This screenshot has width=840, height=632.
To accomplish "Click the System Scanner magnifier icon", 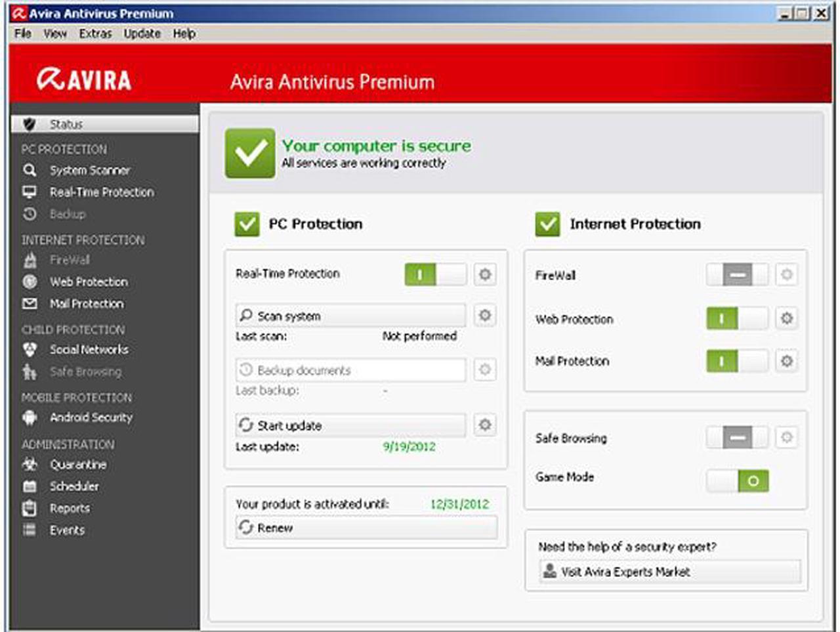I will 30,170.
